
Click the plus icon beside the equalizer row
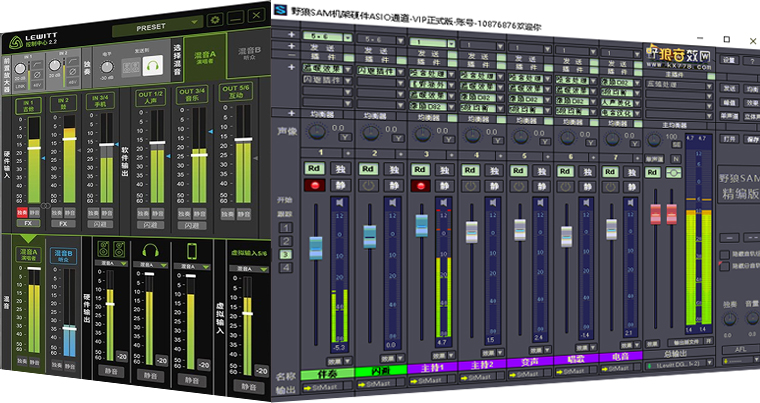click(291, 113)
